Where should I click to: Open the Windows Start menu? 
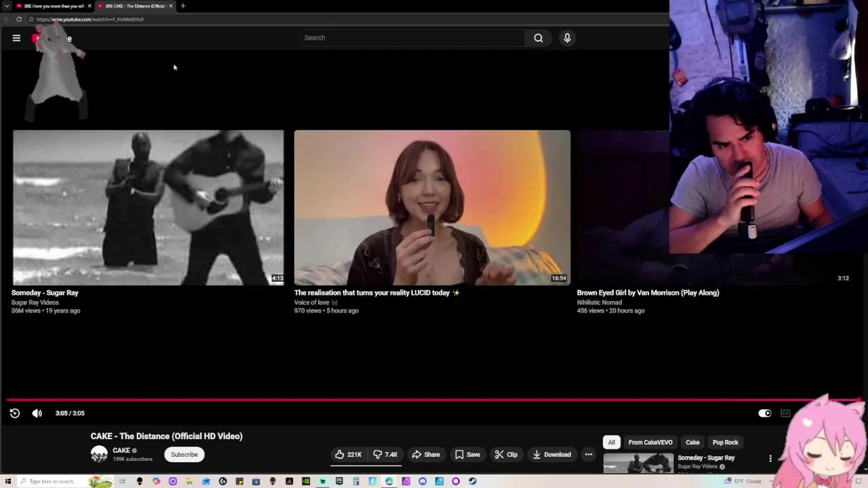coord(8,481)
